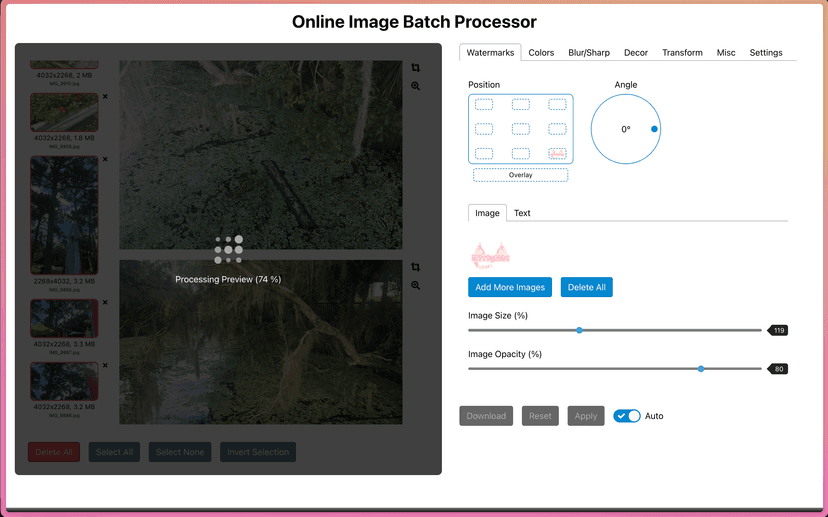Click the Apply button
This screenshot has height=517, width=828.
[586, 416]
